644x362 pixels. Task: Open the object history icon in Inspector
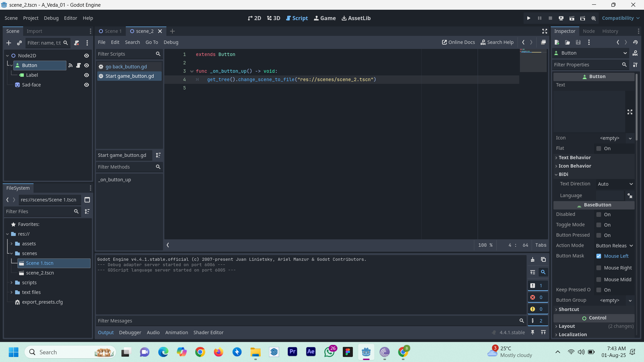(635, 42)
